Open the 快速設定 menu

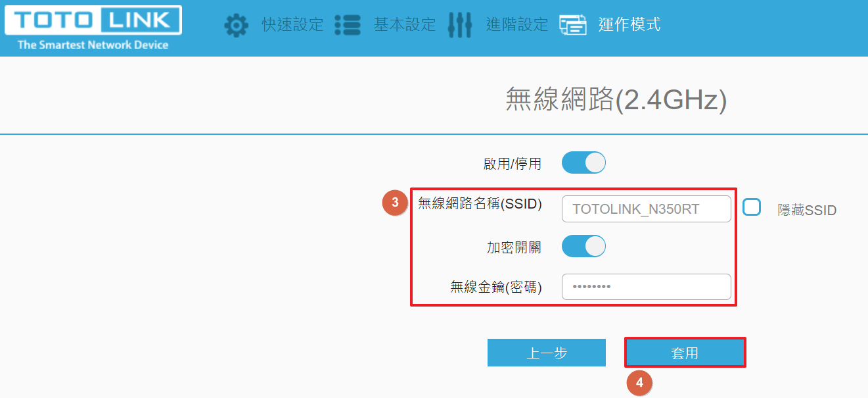point(292,25)
